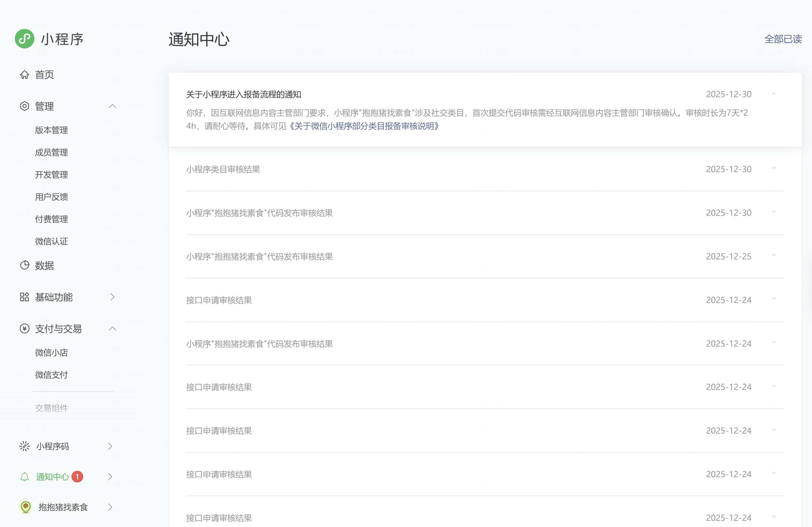Click the 抱抱猪找素食 avatar icon

pos(25,507)
